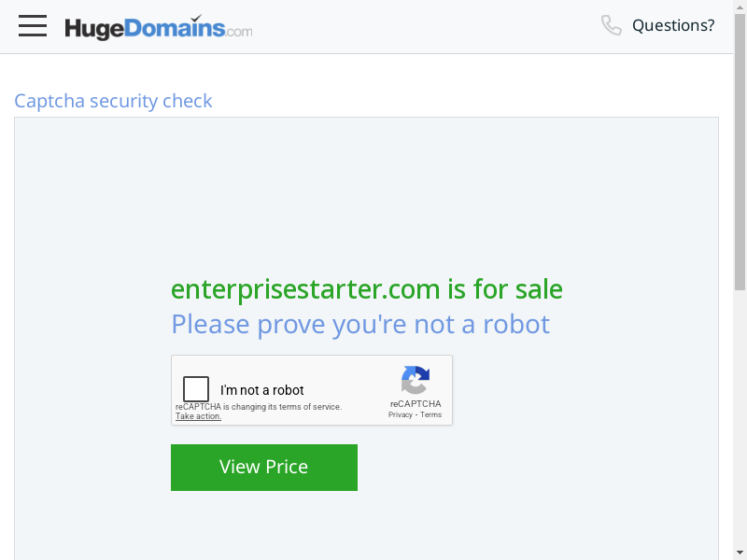Open the hamburger navigation menu

click(x=33, y=26)
